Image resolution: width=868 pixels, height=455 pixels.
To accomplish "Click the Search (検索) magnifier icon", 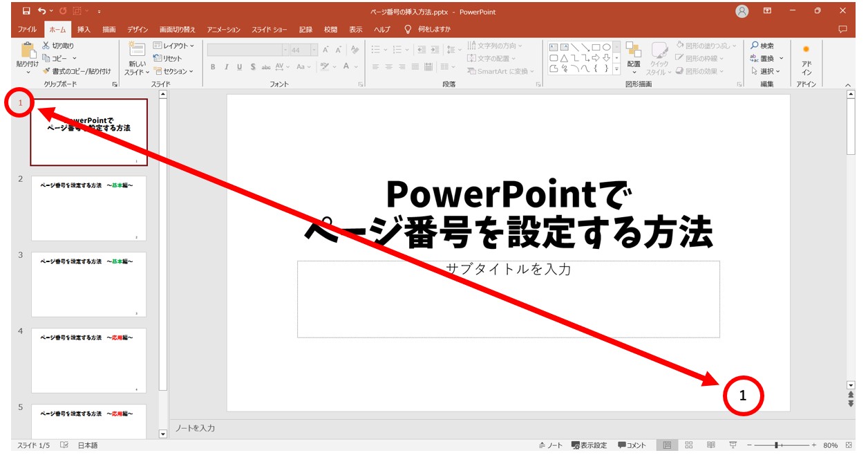I will pyautogui.click(x=755, y=46).
